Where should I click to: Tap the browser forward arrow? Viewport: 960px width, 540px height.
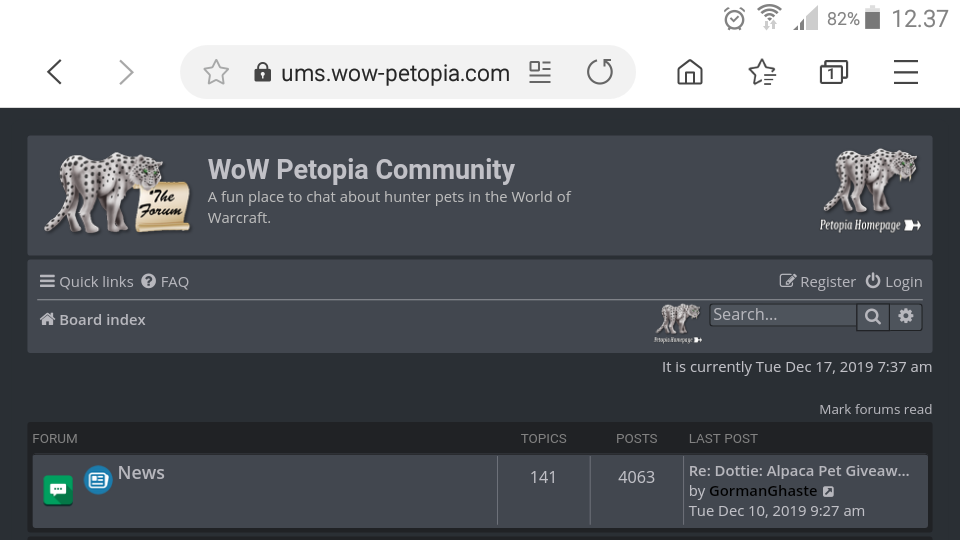point(126,72)
